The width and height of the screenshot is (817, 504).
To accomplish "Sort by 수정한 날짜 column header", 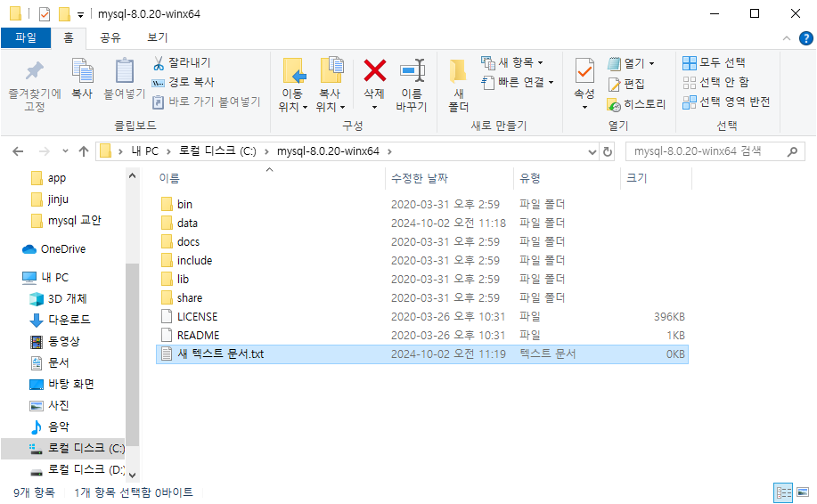I will tap(420, 178).
